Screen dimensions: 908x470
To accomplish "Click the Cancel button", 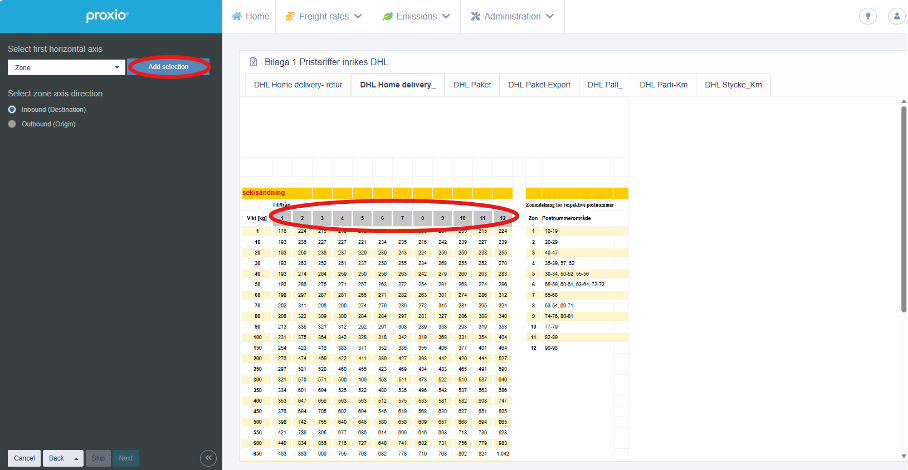I will click(x=24, y=458).
